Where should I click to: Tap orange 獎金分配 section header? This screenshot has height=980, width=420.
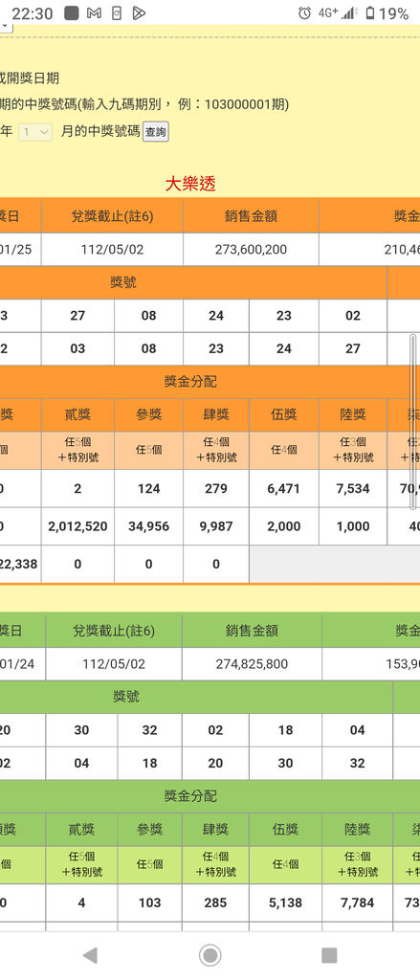pos(190,382)
